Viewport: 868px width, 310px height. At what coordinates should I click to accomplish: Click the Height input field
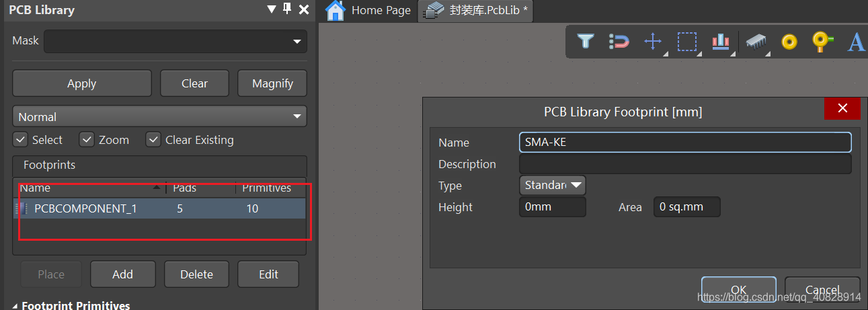point(552,207)
